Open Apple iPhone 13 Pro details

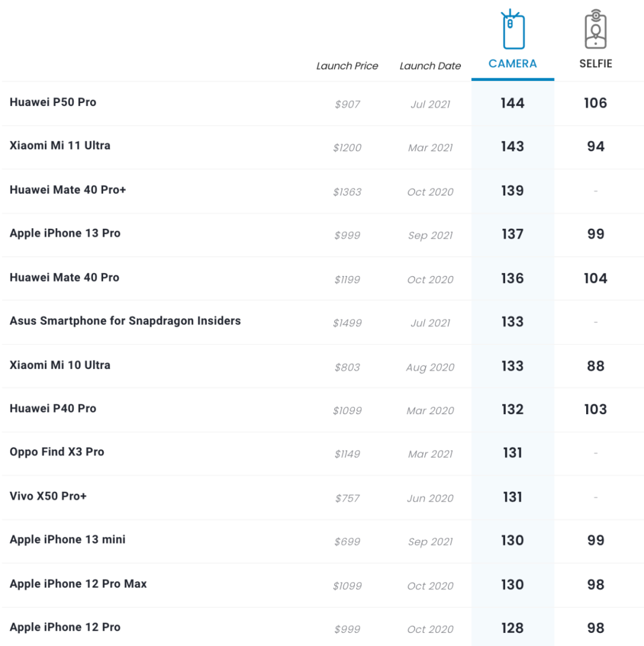pyautogui.click(x=65, y=233)
